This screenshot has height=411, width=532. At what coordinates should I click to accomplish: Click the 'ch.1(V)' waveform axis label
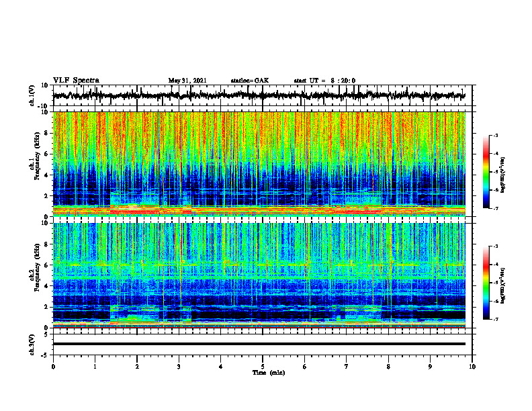point(32,95)
